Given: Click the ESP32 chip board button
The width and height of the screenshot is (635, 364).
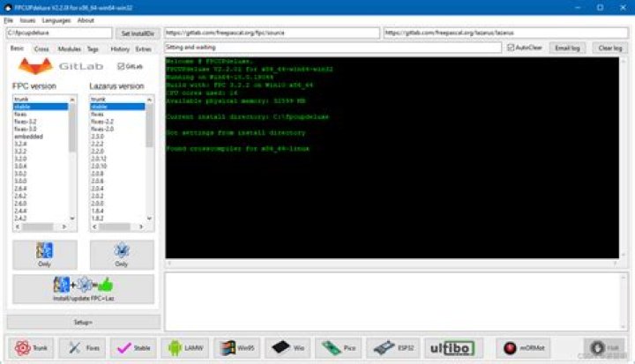Looking at the screenshot, I should click(x=393, y=348).
